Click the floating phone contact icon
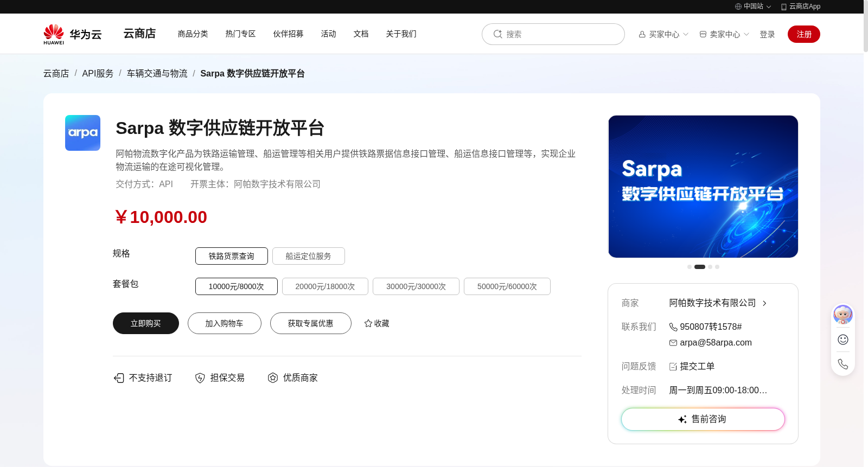This screenshot has width=868, height=467. [843, 364]
